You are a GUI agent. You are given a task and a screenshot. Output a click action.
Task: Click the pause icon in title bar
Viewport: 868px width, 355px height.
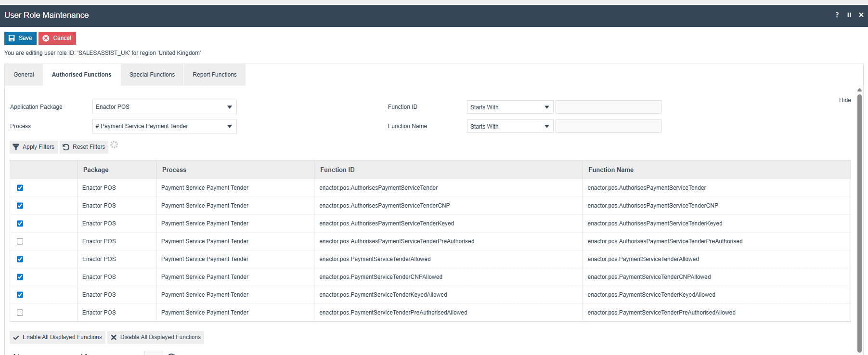(849, 15)
